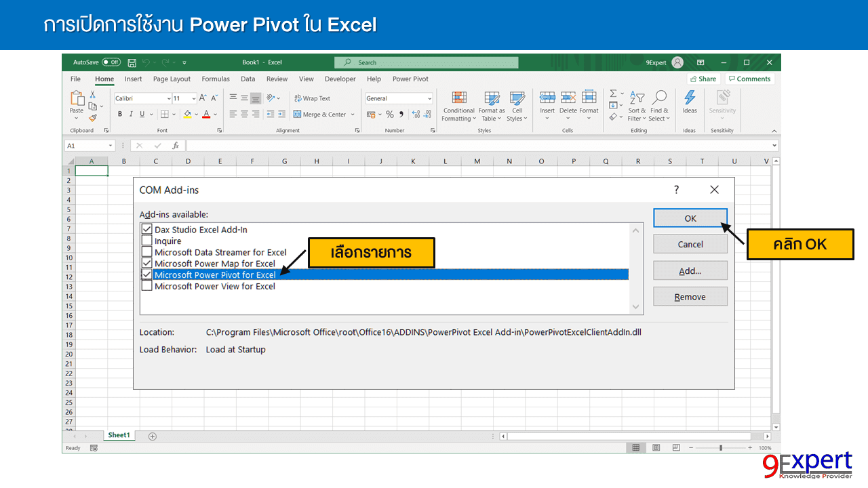The image size is (868, 488).
Task: Open the Formulas ribbon tab
Action: pos(216,79)
